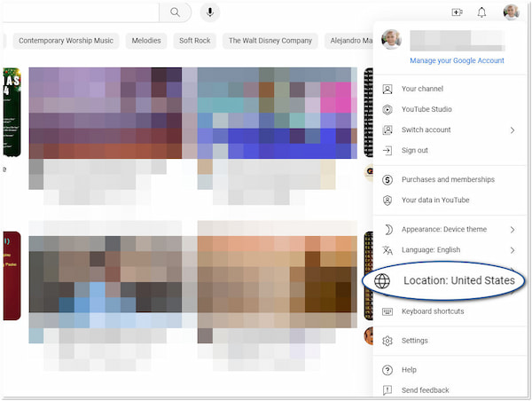Expand the Language: English chevron

(x=512, y=250)
